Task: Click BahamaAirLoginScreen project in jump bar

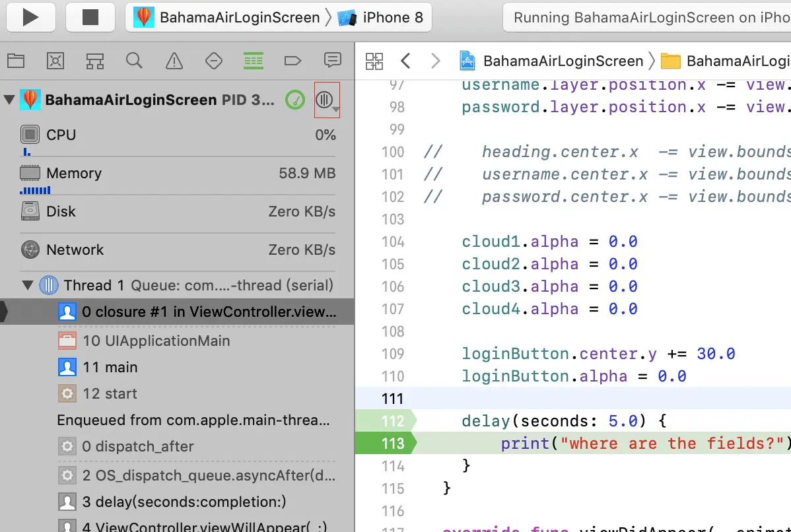Action: click(x=551, y=61)
